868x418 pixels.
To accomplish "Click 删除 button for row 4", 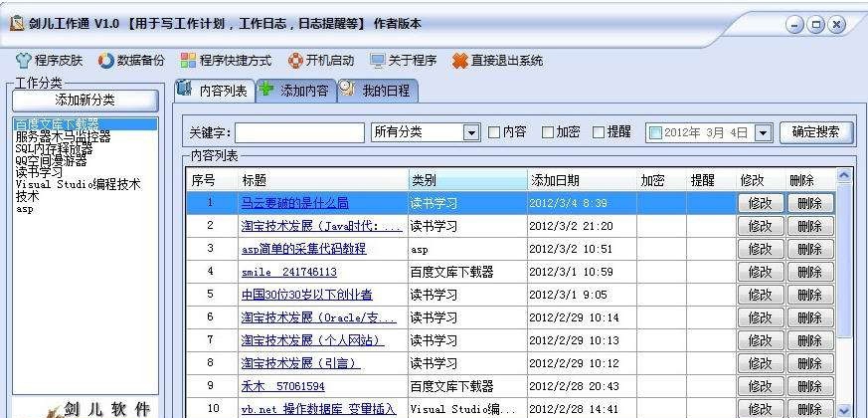I will click(x=810, y=272).
